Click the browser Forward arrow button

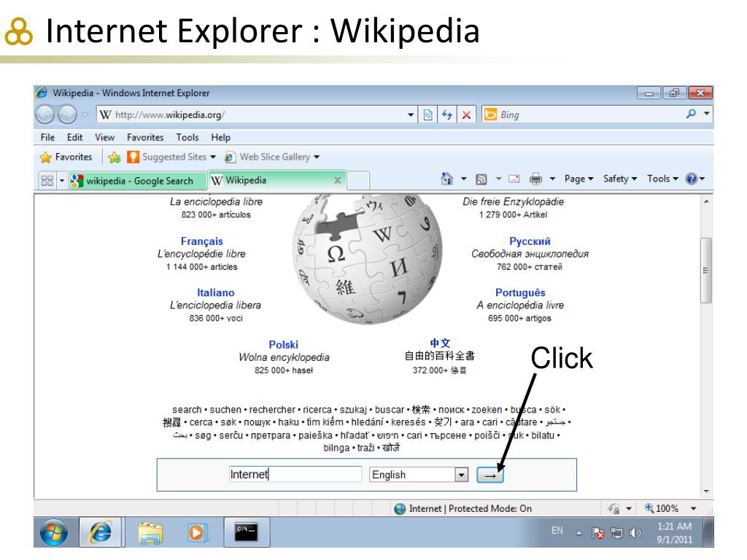(67, 114)
